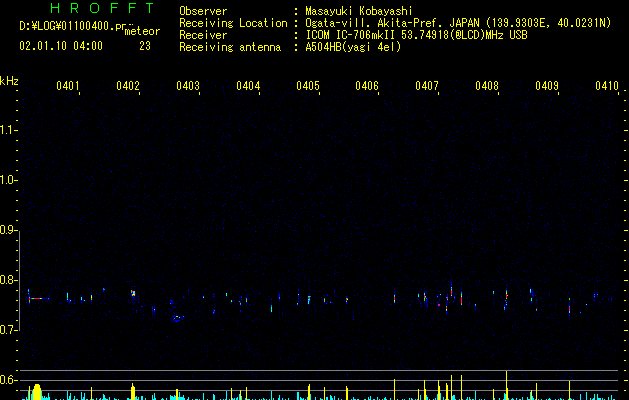Click the 0406 time marker
Viewport: 629px width, 400px height.
pyautogui.click(x=367, y=85)
